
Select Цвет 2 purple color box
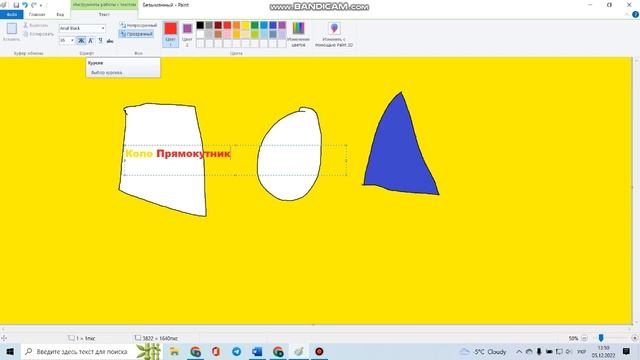coord(187,34)
